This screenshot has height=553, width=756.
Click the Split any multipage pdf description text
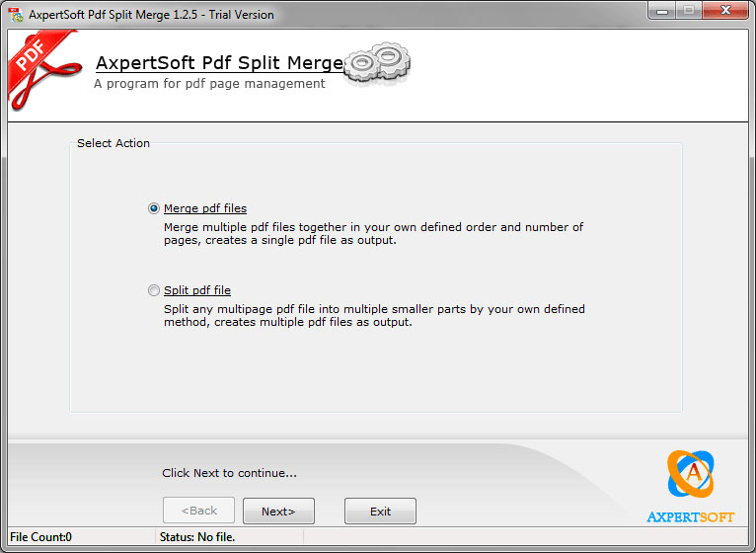click(374, 316)
